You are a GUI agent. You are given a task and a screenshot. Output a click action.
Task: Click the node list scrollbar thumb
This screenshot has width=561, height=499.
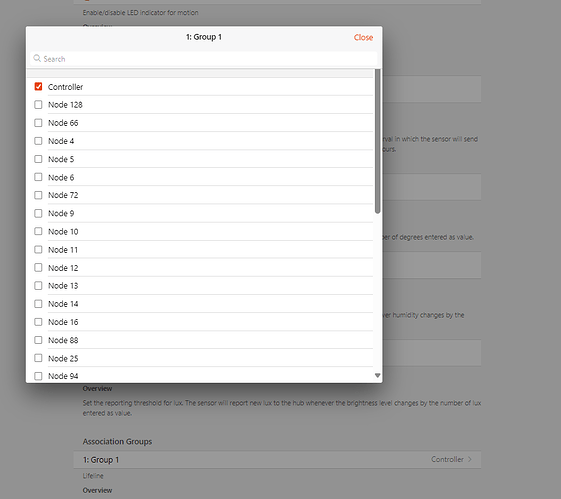click(377, 142)
